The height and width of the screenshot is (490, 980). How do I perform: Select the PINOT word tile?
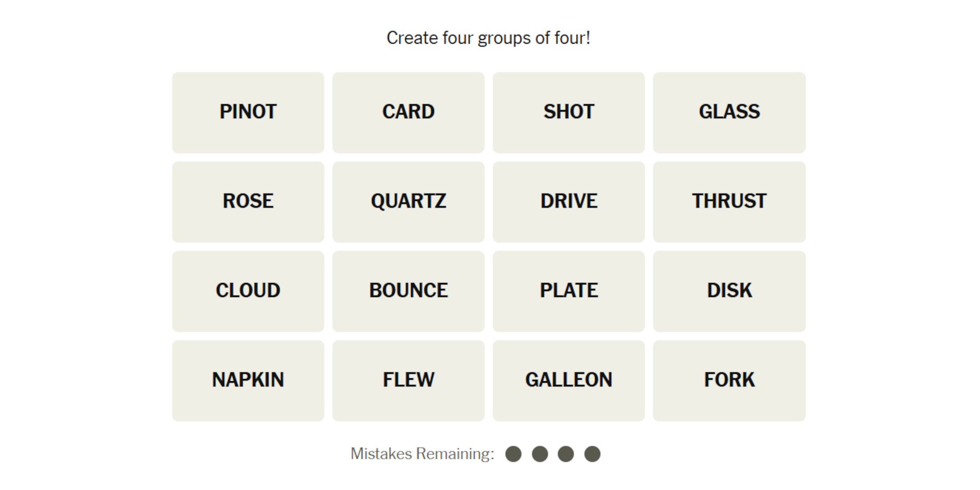[x=248, y=112]
